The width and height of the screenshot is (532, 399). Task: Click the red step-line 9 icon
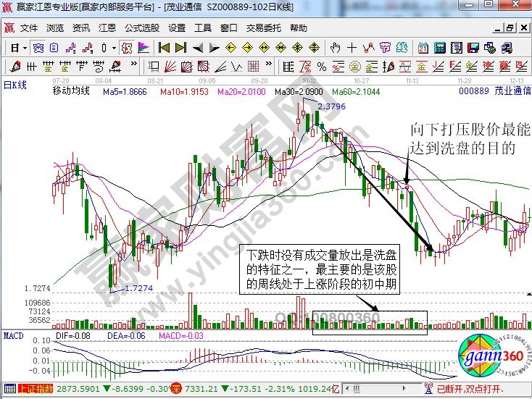(x=88, y=48)
